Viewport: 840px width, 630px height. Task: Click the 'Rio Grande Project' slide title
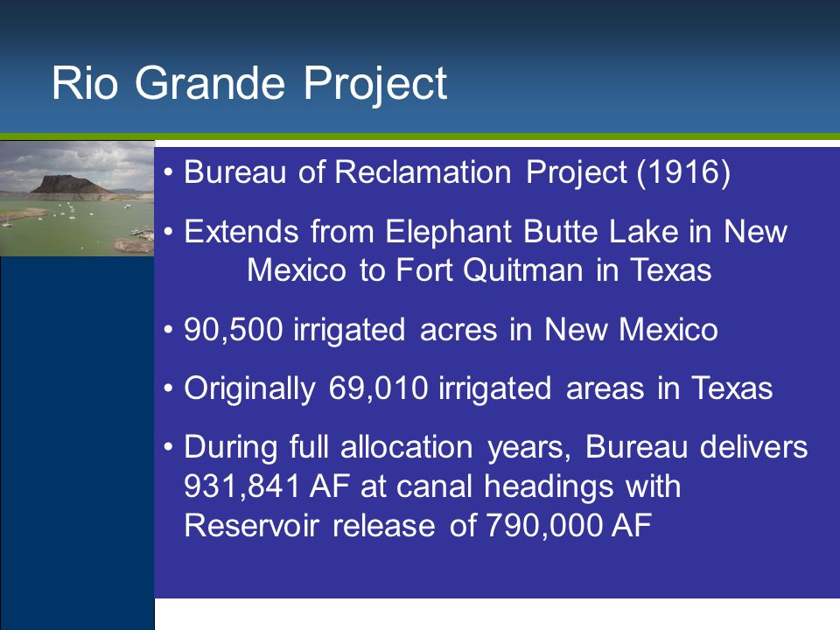(x=249, y=85)
